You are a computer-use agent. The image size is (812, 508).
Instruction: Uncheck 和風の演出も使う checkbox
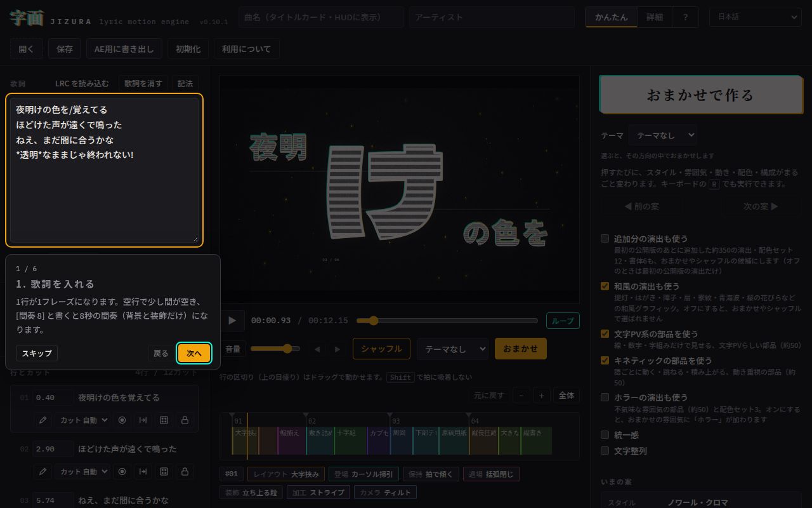coord(605,286)
